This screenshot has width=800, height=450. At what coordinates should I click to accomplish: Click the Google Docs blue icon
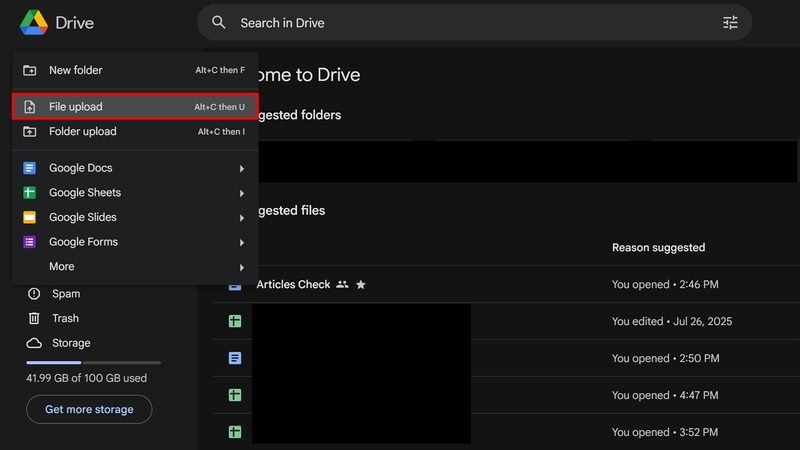tap(30, 168)
